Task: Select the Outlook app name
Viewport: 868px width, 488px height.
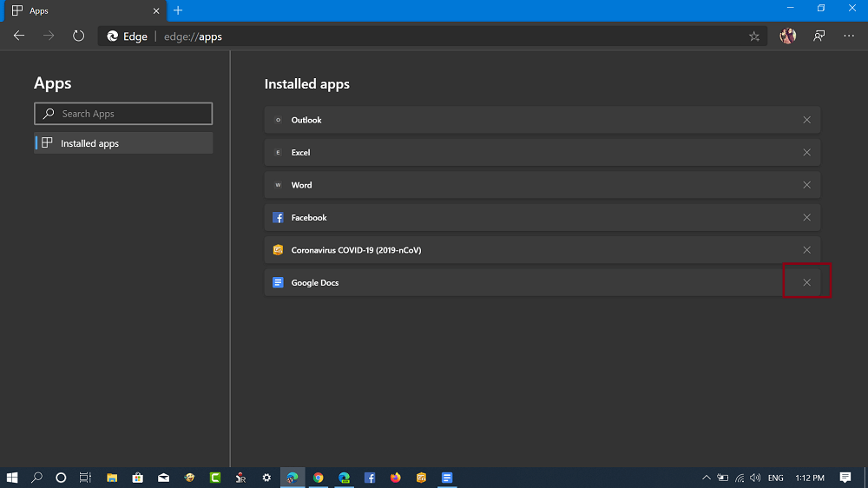Action: click(306, 120)
